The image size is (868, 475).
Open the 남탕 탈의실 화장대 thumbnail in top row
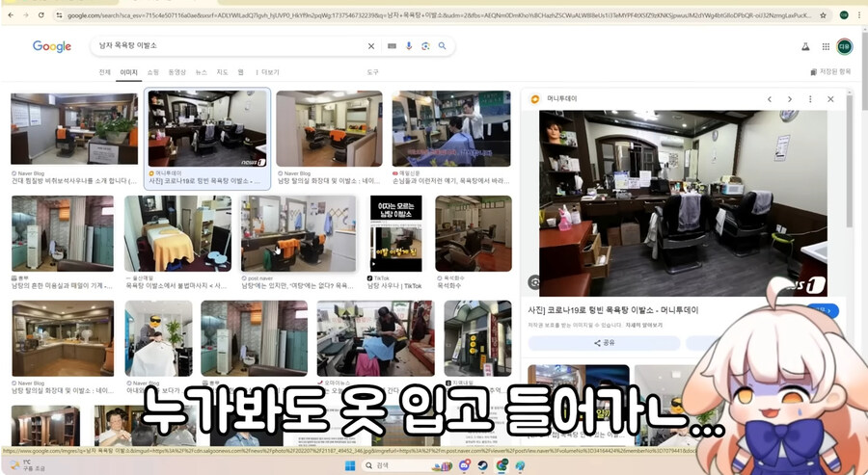(330, 129)
